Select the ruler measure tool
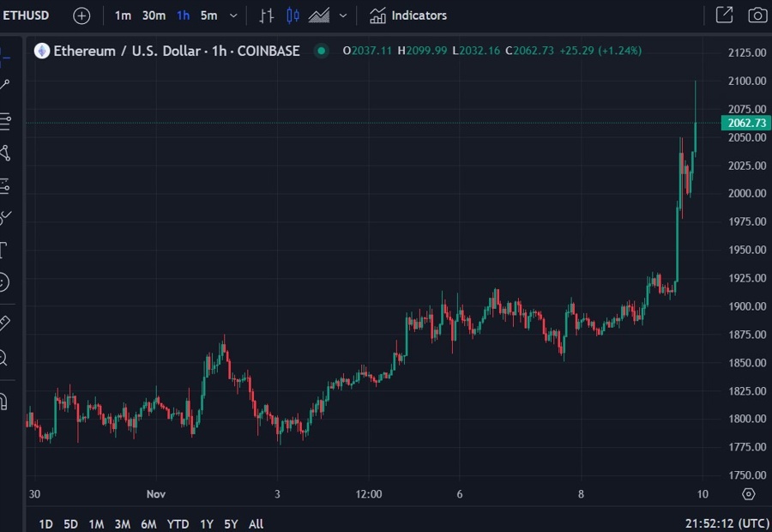This screenshot has width=772, height=532. pyautogui.click(x=4, y=323)
